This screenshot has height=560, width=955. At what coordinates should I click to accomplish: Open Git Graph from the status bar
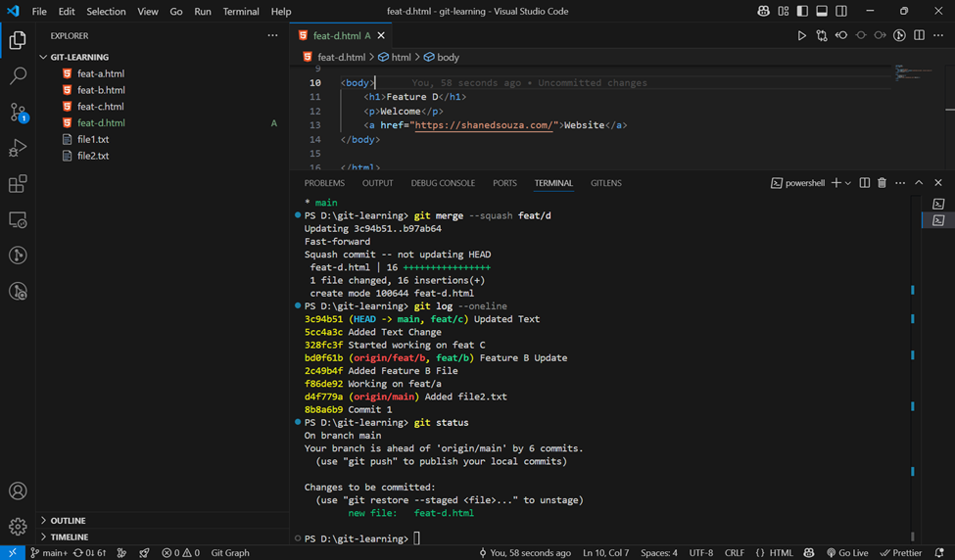point(230,553)
